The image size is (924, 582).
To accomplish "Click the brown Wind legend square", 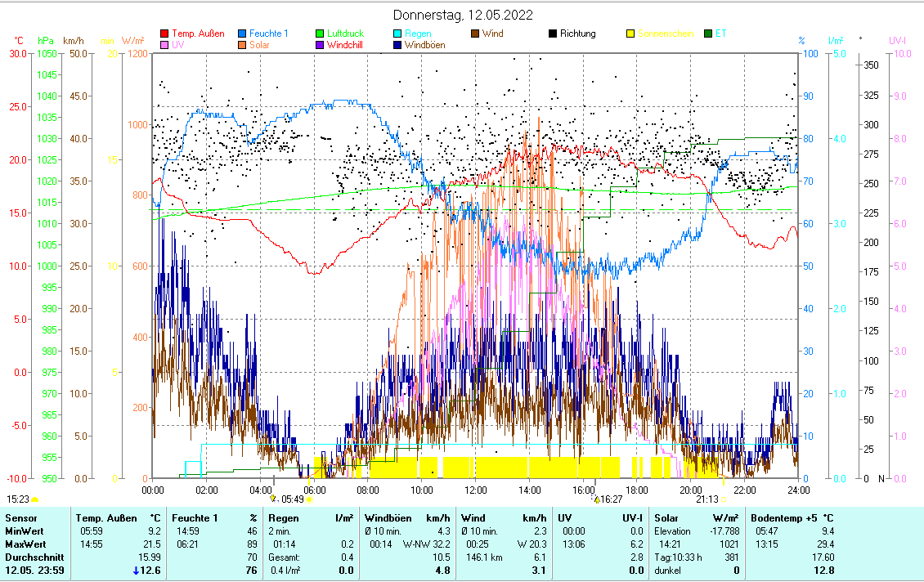I will point(475,34).
